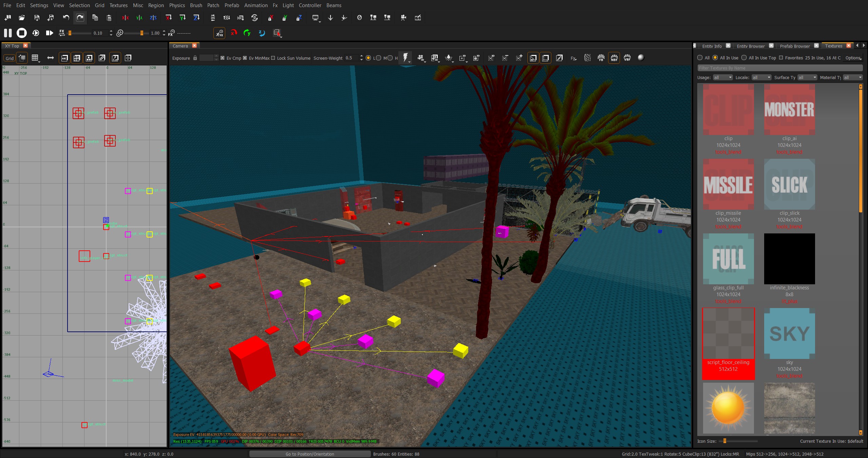Viewport: 868px width, 458px height.
Task: Click the Open map folder icon
Action: (x=22, y=18)
